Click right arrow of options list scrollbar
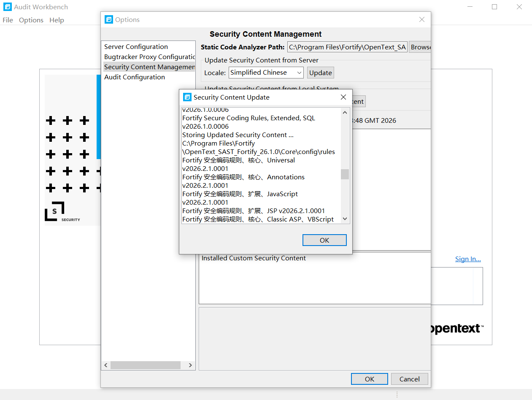 (190, 365)
